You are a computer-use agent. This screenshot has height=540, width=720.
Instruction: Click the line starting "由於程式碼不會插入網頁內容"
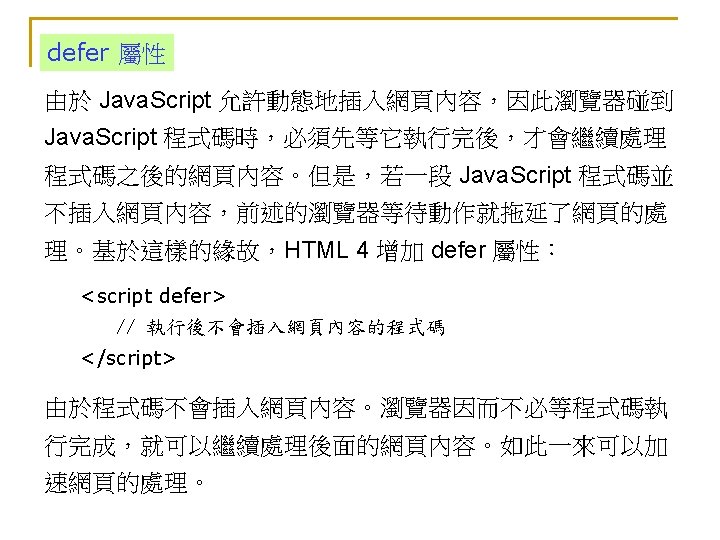pyautogui.click(x=356, y=408)
